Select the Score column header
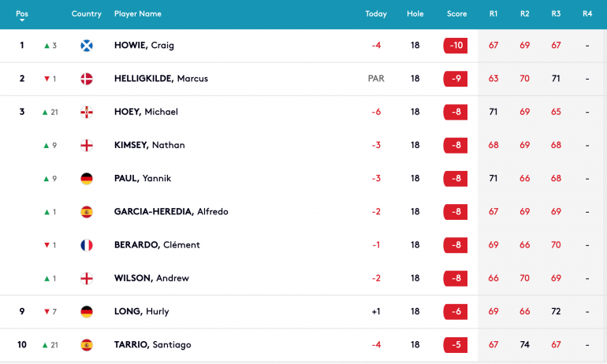Image resolution: width=607 pixels, height=364 pixels. coord(456,14)
